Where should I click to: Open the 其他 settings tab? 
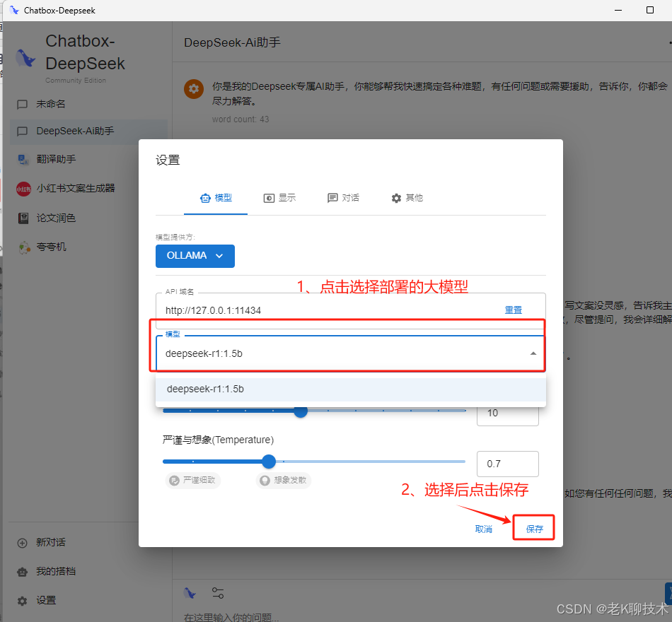tap(407, 198)
